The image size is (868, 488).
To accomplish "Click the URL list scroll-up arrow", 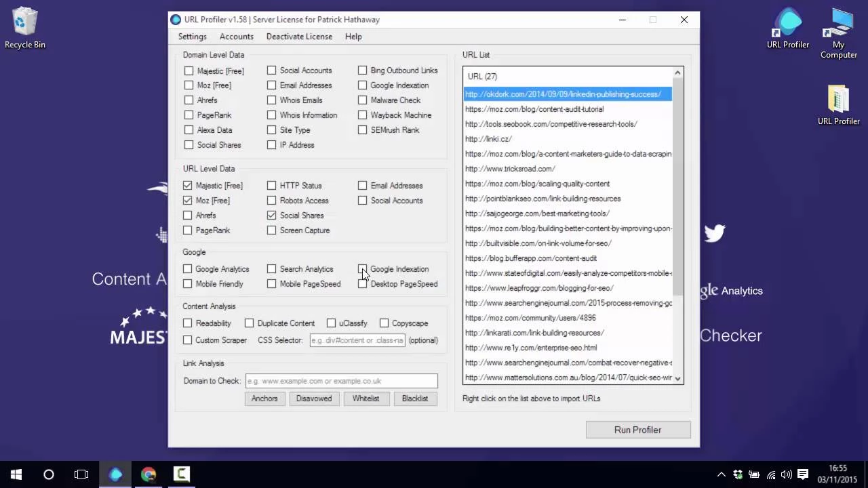I will click(x=677, y=73).
